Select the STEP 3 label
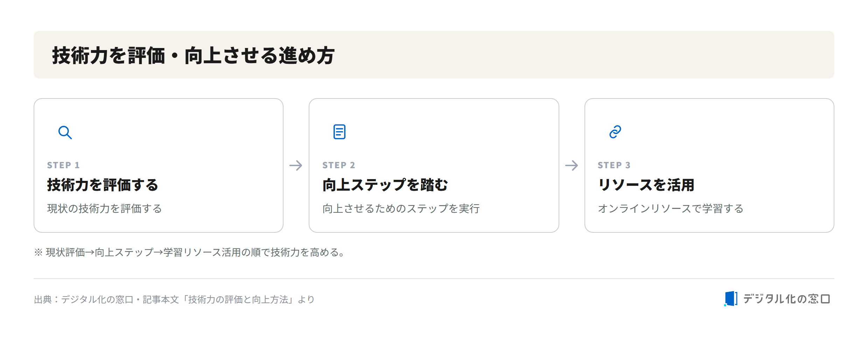868x340 pixels. point(614,165)
